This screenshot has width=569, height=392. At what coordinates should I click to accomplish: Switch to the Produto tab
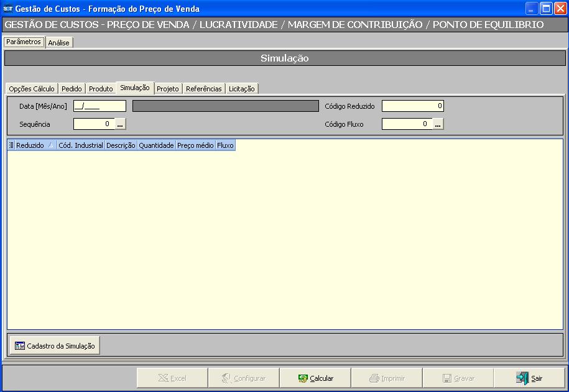tap(101, 89)
